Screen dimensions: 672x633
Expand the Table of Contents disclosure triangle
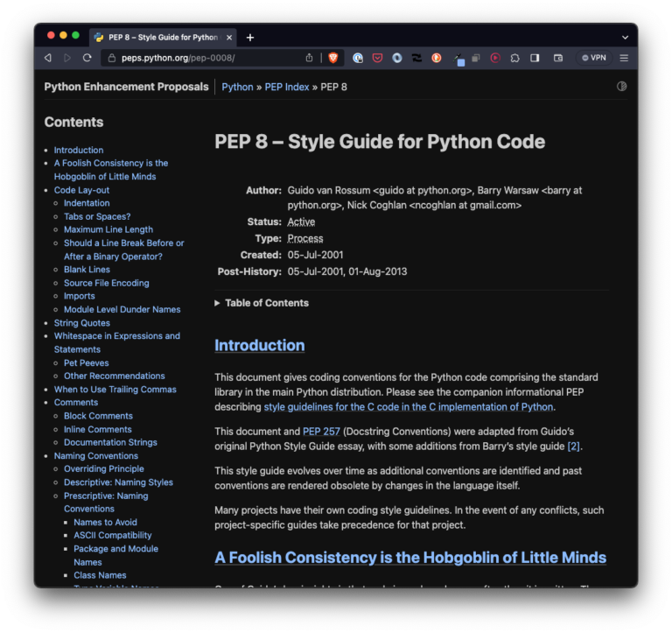click(x=217, y=303)
